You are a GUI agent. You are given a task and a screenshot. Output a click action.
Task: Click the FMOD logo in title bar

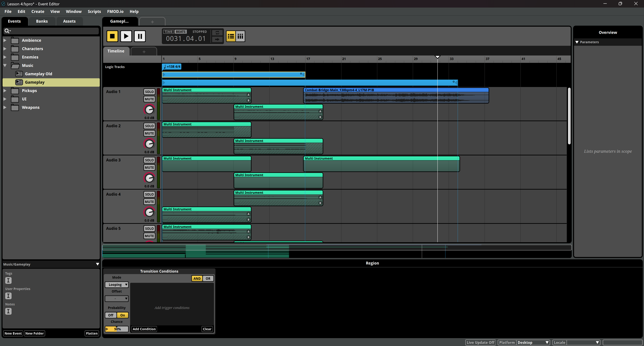3,4
